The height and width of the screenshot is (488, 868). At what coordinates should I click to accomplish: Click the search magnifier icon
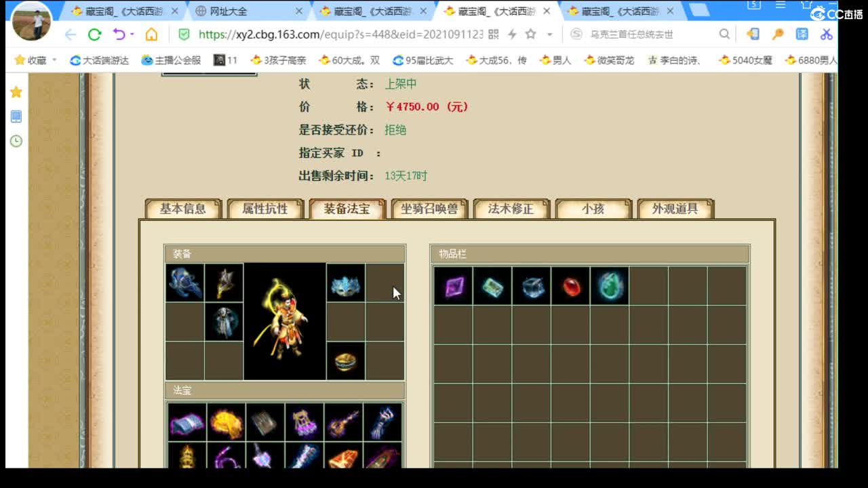[x=724, y=35]
